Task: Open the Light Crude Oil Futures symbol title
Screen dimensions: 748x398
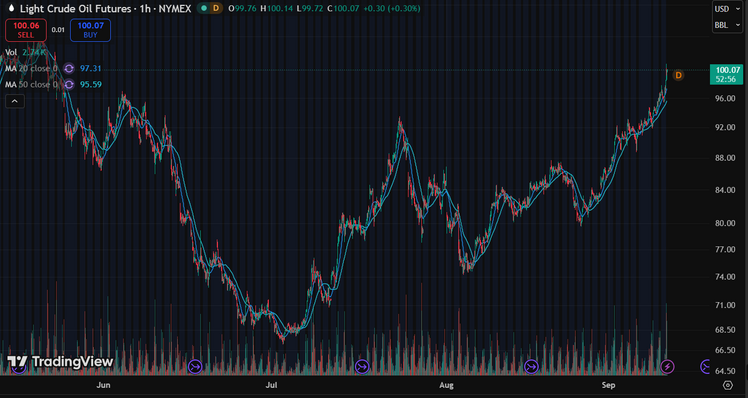Action: [105, 8]
